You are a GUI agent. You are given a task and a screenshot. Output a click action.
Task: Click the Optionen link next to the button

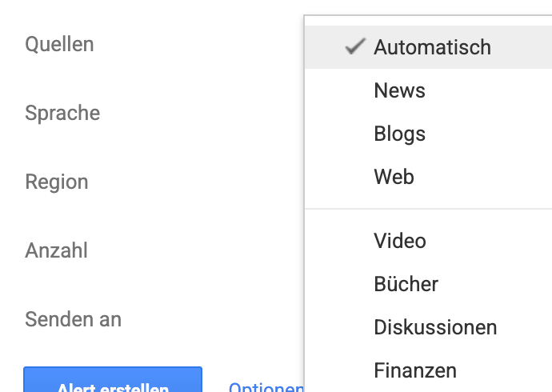point(266,387)
